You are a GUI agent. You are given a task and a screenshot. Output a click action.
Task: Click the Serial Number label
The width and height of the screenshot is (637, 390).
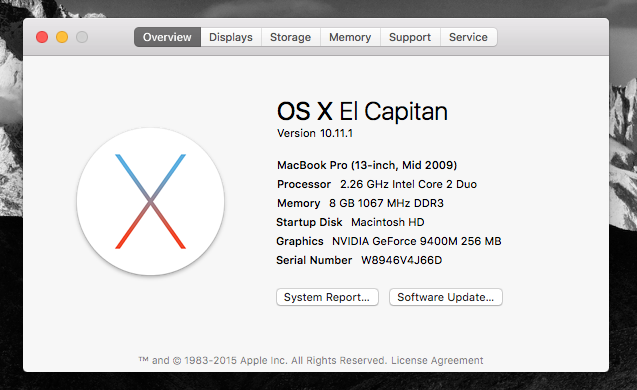[x=314, y=260]
